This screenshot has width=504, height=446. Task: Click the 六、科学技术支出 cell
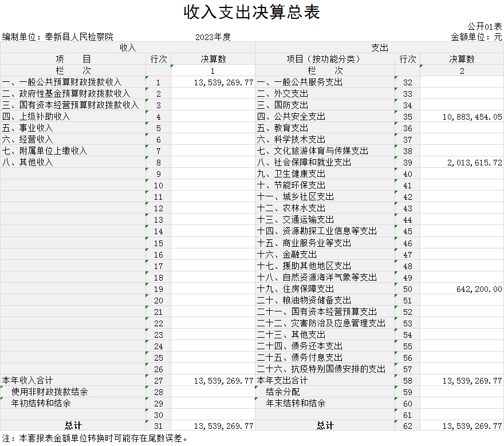(x=325, y=140)
